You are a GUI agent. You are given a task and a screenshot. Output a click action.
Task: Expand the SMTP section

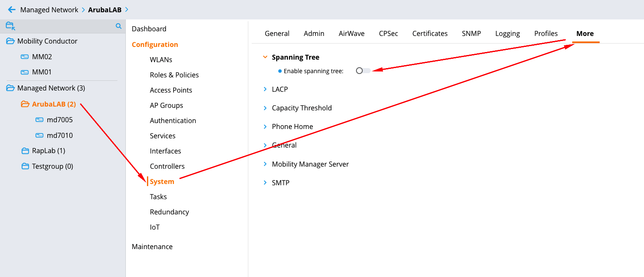tap(265, 183)
